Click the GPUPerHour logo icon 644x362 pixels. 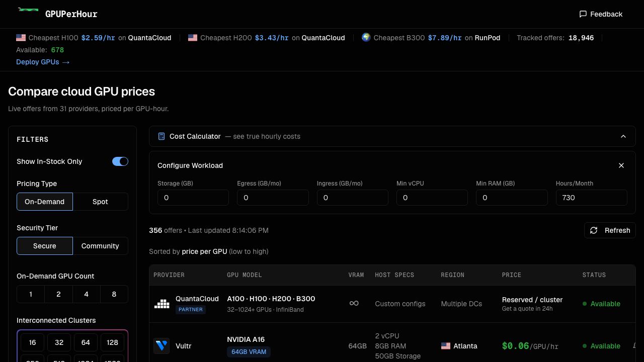pyautogui.click(x=28, y=10)
